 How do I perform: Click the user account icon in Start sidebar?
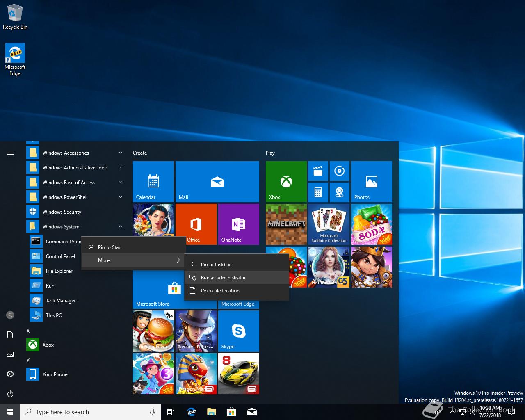[x=10, y=315]
